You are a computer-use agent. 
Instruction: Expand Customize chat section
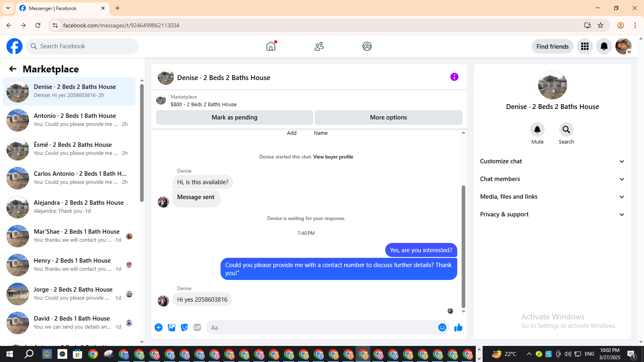(552, 161)
